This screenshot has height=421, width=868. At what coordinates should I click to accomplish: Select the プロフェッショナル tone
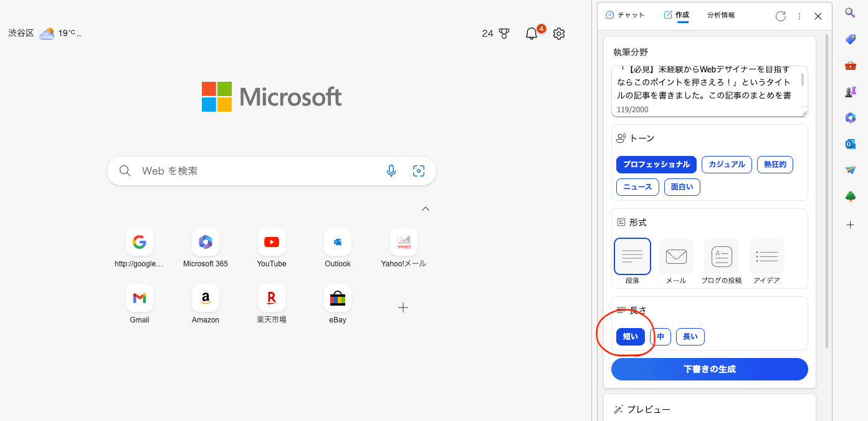click(656, 165)
